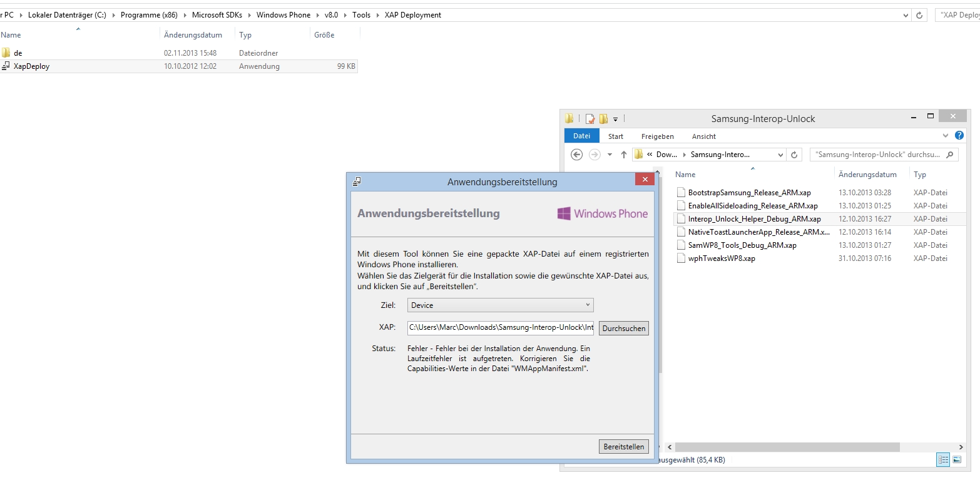This screenshot has height=480, width=980.
Task: Open the recent locations dropdown arrow
Action: (x=610, y=155)
